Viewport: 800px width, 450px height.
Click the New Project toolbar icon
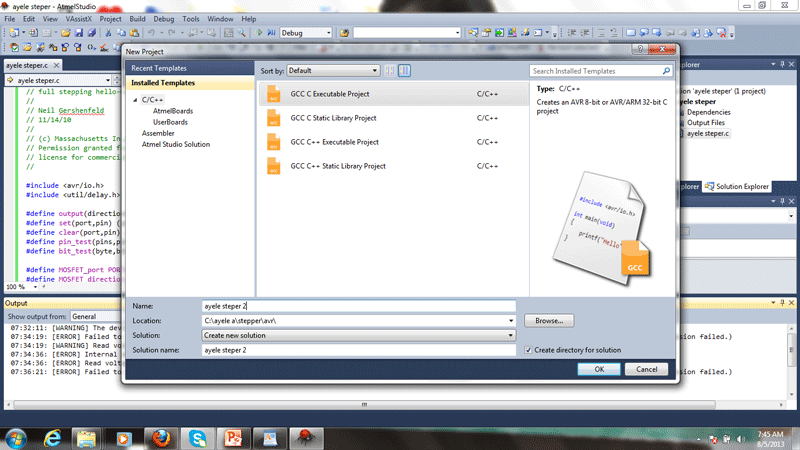pyautogui.click(x=14, y=33)
